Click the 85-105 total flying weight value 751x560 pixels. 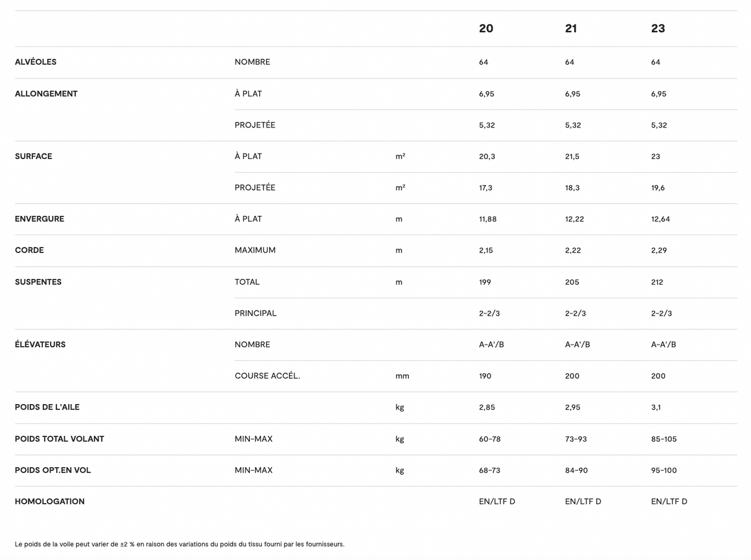pyautogui.click(x=664, y=439)
